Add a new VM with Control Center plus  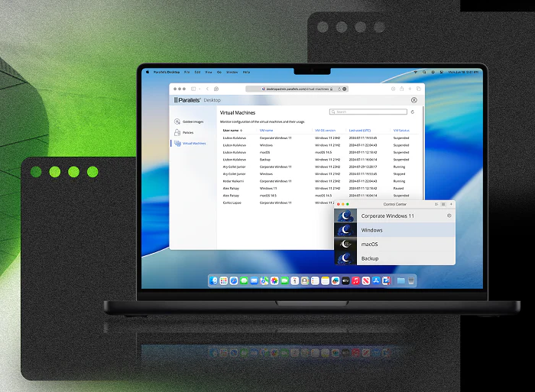pyautogui.click(x=451, y=204)
